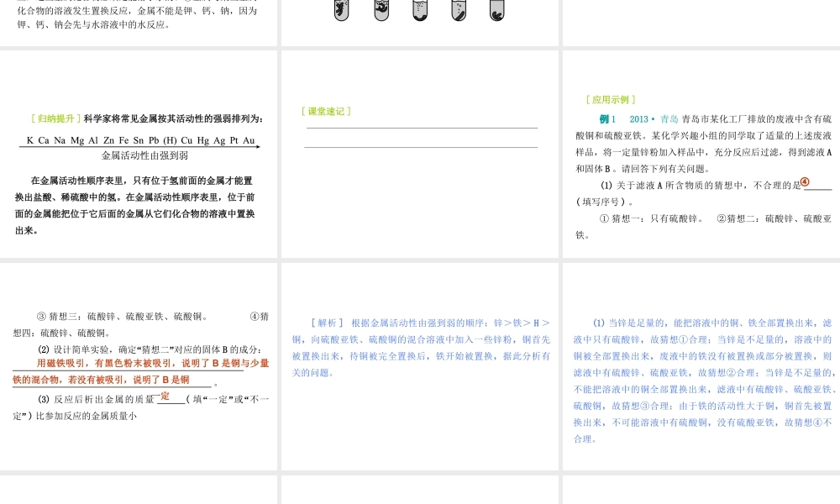
Task: Click the blue line (1) 当锌是足量的
Action: [712, 323]
